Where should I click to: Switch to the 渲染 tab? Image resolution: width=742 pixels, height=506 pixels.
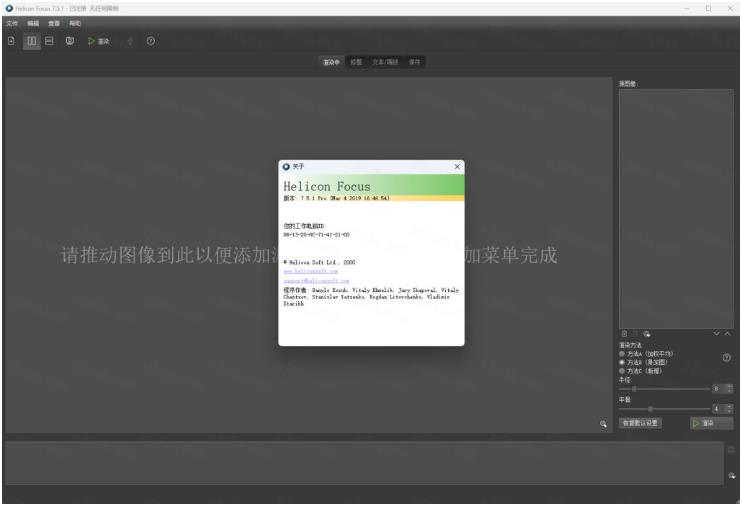[331, 62]
